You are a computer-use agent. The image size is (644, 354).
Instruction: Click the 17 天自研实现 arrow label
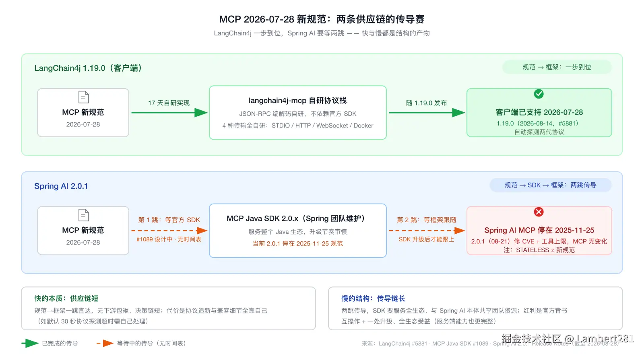coord(169,103)
